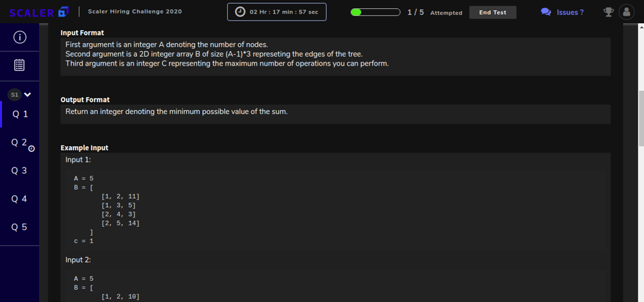This screenshot has width=644, height=302.
Task: Click the countdown timer box
Action: point(277,12)
